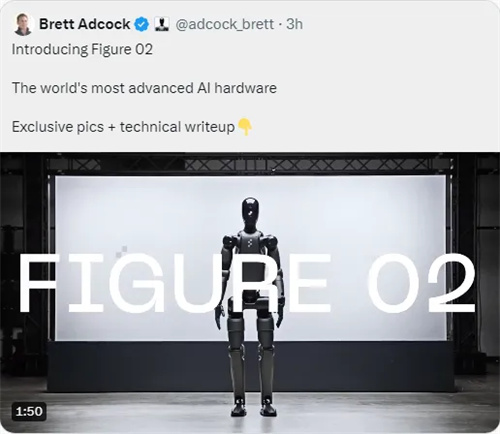Open the @adcock_brett handle link
This screenshot has width=500, height=434.
click(x=225, y=24)
